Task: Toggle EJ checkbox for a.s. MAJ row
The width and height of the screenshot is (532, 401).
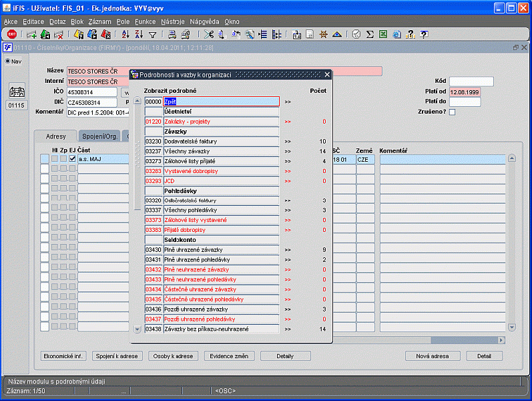Action: pyautogui.click(x=72, y=158)
